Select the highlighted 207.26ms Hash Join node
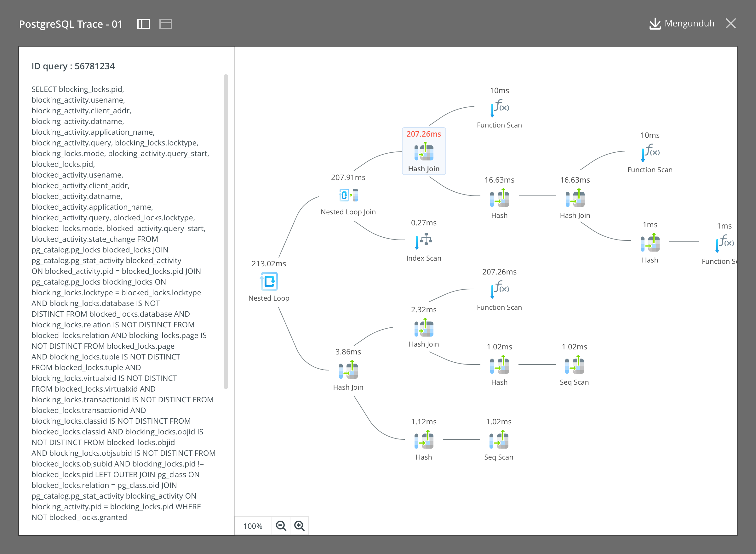 pos(424,151)
